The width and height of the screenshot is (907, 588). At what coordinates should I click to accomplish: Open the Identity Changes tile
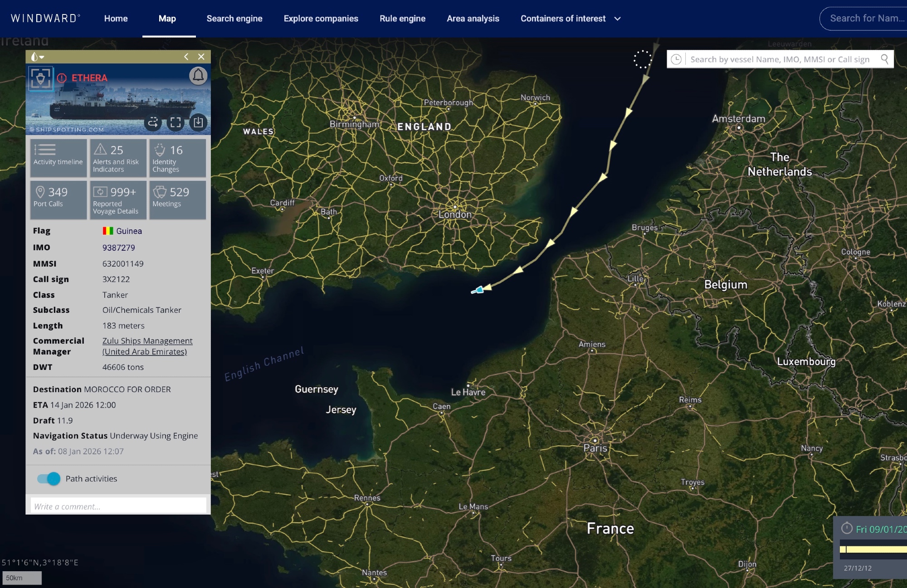tap(177, 157)
